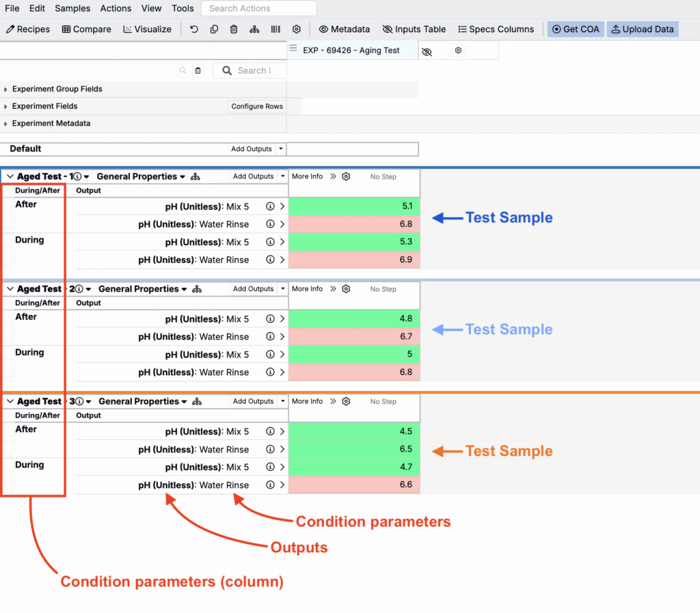Toggle the Inputs Table visibility

click(x=414, y=29)
